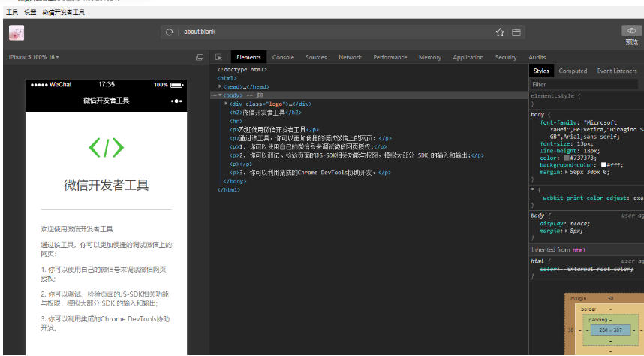Select the Computed sidebar tab
The width and height of the screenshot is (644, 356).
click(573, 71)
